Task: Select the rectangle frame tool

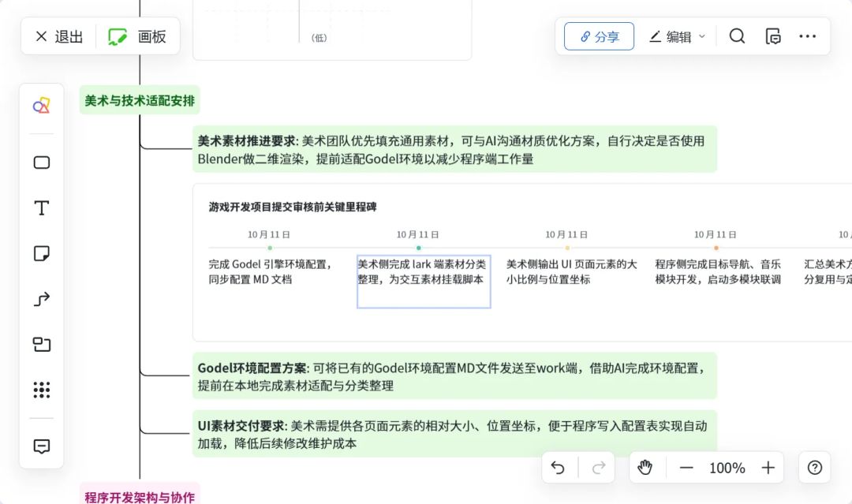Action: tap(41, 162)
